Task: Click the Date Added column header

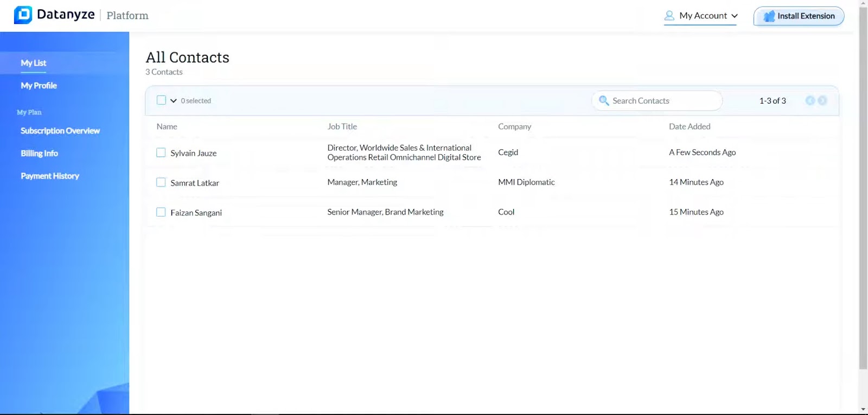Action: (x=690, y=126)
